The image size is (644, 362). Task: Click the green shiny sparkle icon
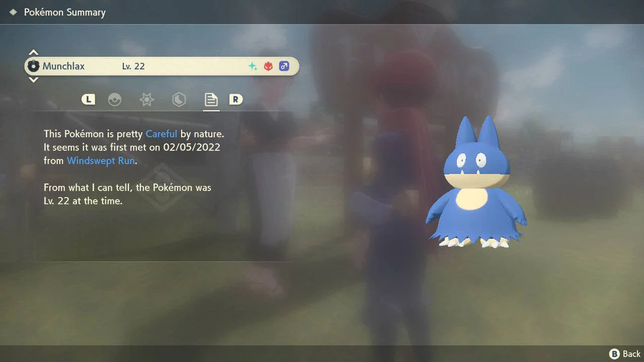tap(253, 66)
